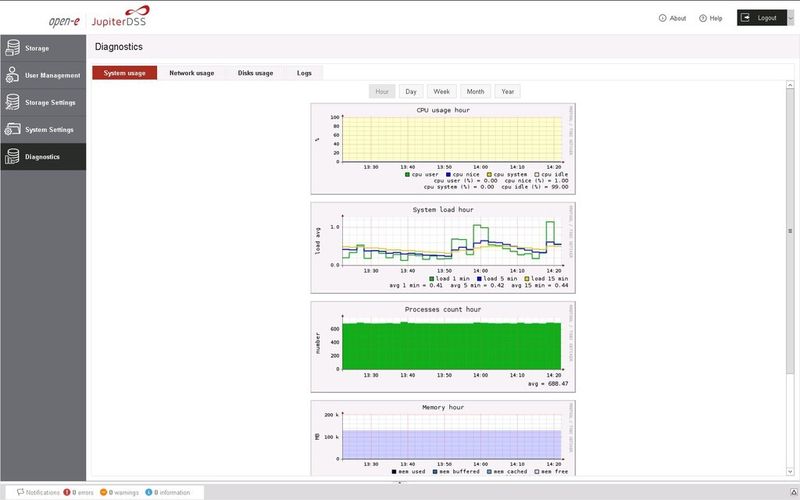Switch to the Network usage tab
This screenshot has height=500, width=800.
(191, 73)
